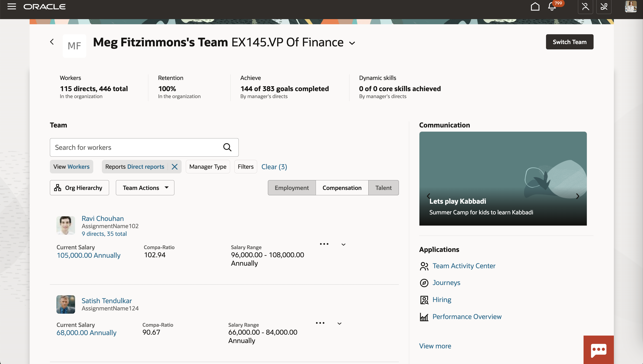Click the magnifier icon in the worker search bar
This screenshot has width=643, height=364.
pos(227,147)
